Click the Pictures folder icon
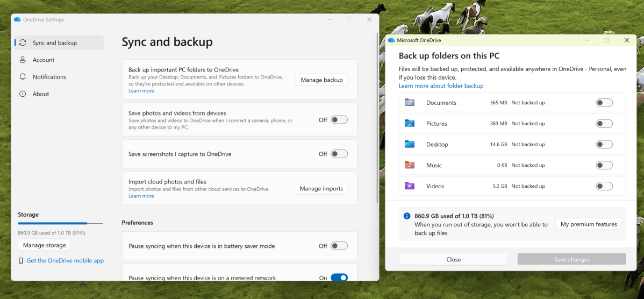Viewport: 644px width, 299px height. click(410, 124)
